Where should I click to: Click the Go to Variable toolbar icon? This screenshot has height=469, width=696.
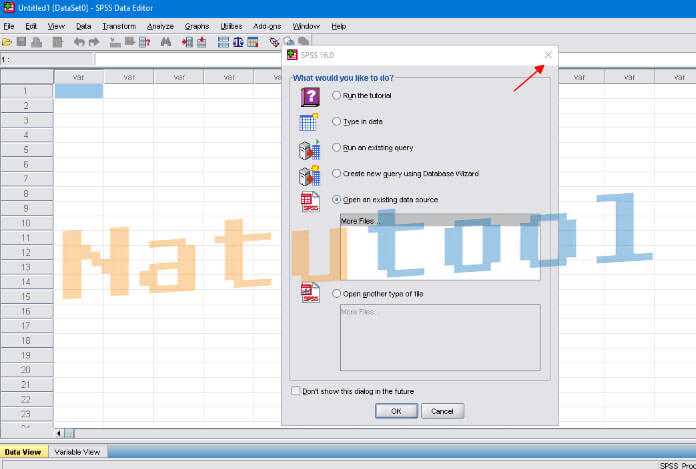(130, 42)
